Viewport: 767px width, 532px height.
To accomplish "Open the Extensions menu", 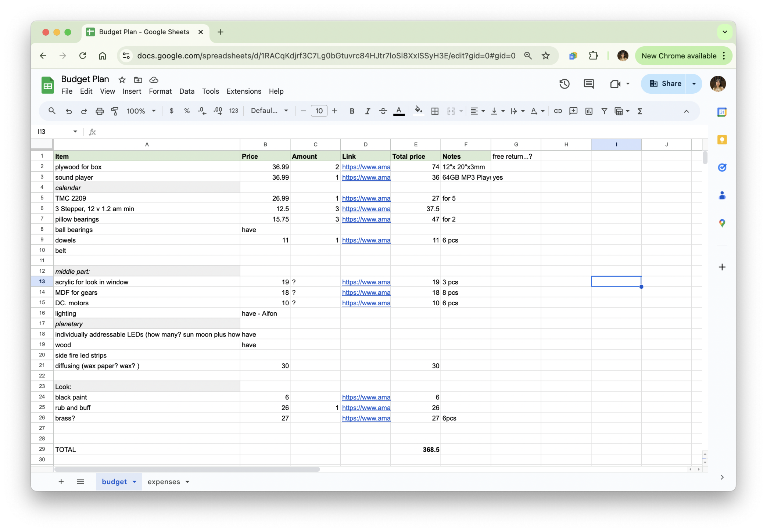I will coord(244,91).
